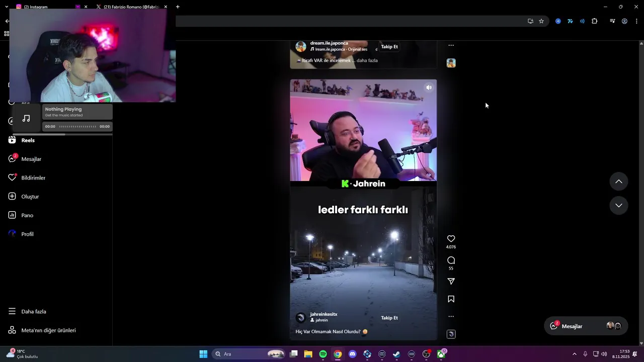Like the Jahrein reel (4.076 likes)
The height and width of the screenshot is (362, 644).
[451, 239]
